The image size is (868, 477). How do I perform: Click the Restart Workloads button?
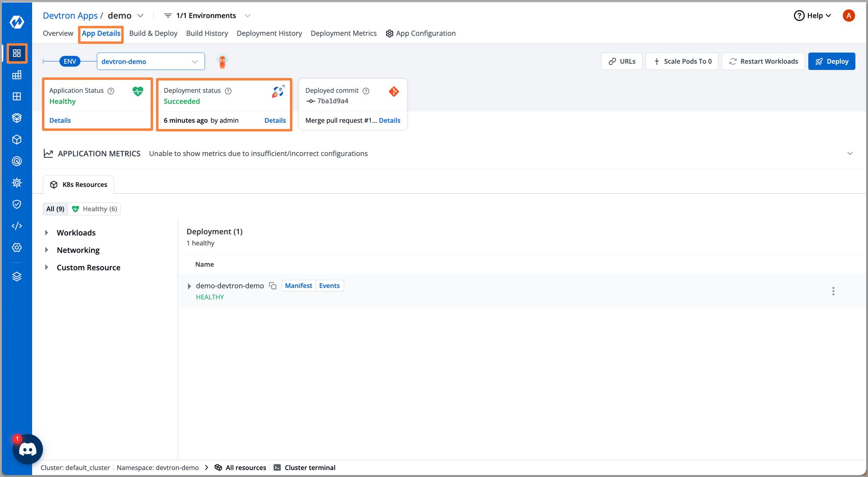(x=763, y=62)
